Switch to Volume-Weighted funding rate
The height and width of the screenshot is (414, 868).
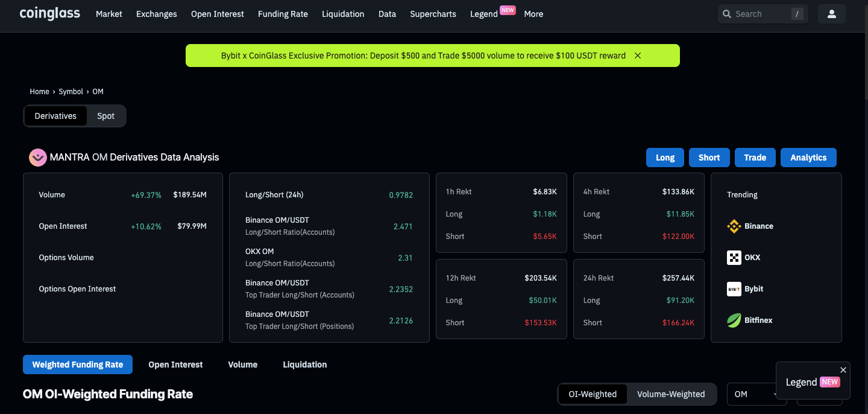click(670, 394)
